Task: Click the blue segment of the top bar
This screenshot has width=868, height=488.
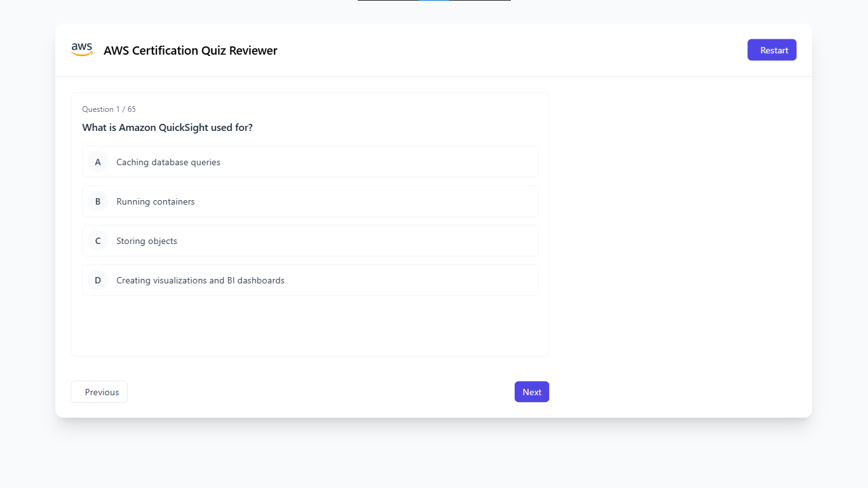Action: click(x=434, y=1)
